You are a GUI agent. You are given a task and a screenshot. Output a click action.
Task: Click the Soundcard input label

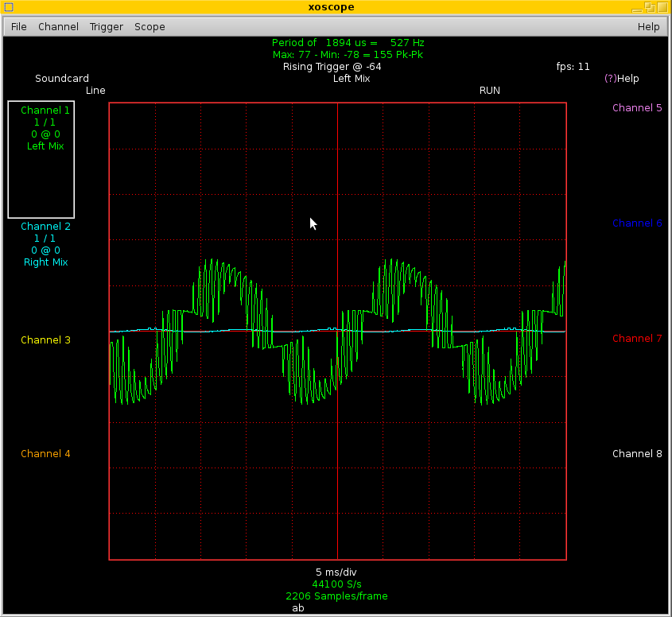[x=62, y=79]
